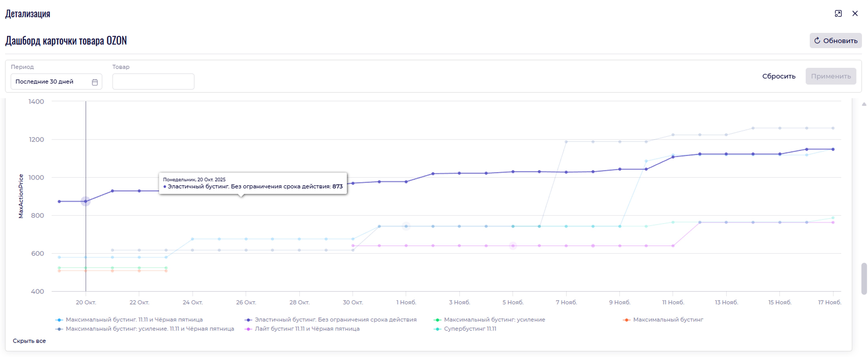The height and width of the screenshot is (357, 868).
Task: Close the Детализация panel
Action: tap(855, 13)
